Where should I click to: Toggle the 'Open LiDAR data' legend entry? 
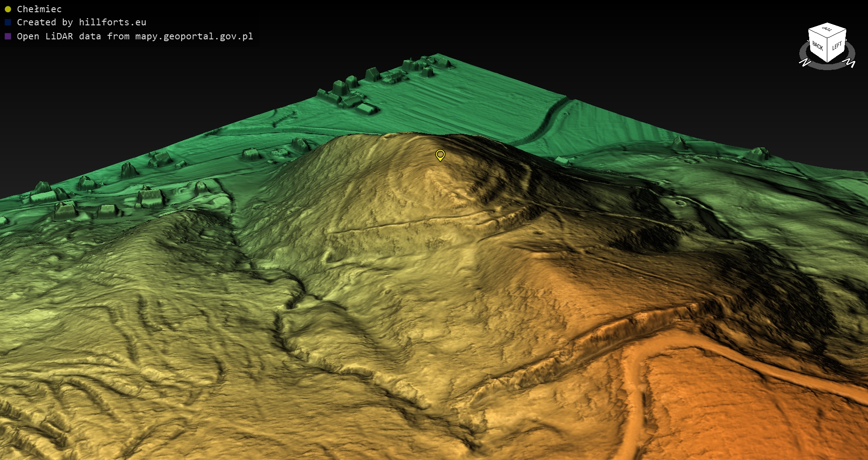pos(135,36)
